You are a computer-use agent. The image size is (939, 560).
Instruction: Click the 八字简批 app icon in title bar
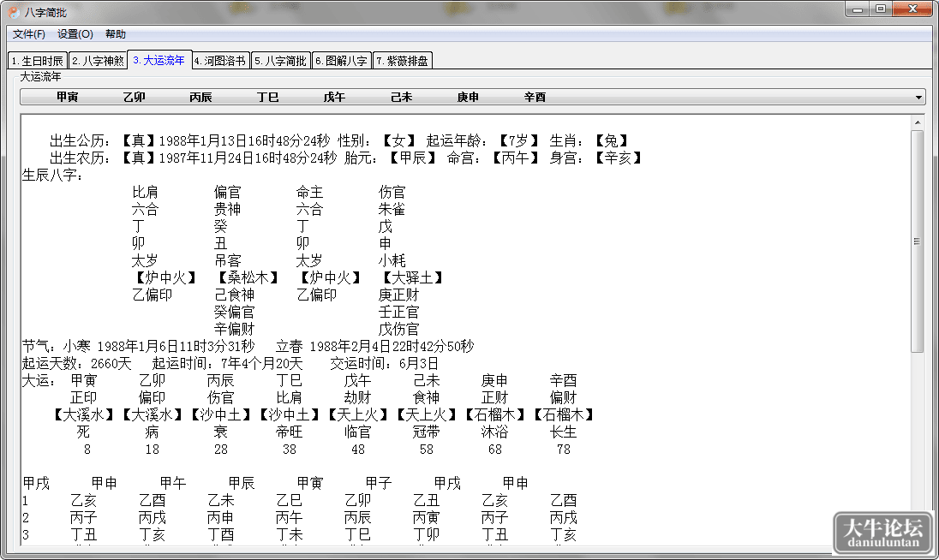tap(14, 12)
